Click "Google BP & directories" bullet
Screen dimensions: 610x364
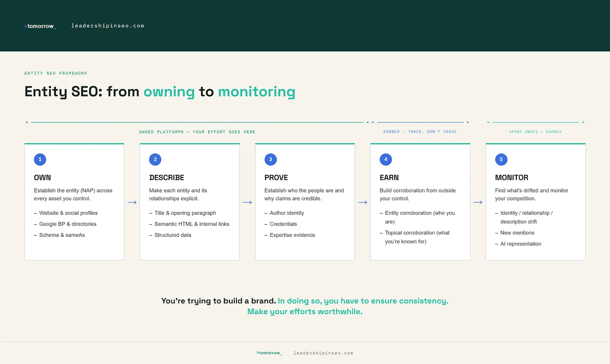68,224
